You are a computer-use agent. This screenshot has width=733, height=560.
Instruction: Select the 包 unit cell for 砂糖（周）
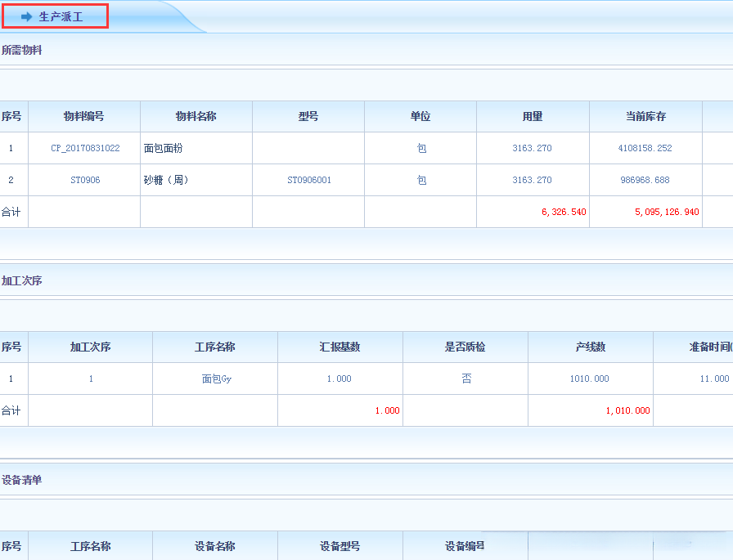[421, 180]
